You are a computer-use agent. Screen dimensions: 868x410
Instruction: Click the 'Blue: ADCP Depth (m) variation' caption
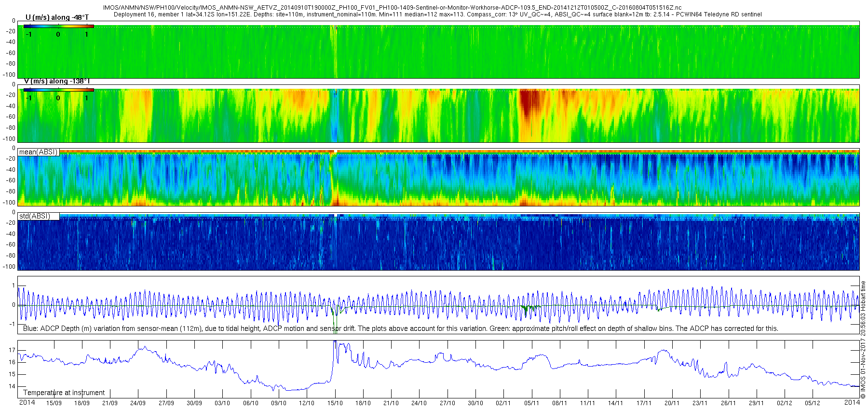point(400,328)
